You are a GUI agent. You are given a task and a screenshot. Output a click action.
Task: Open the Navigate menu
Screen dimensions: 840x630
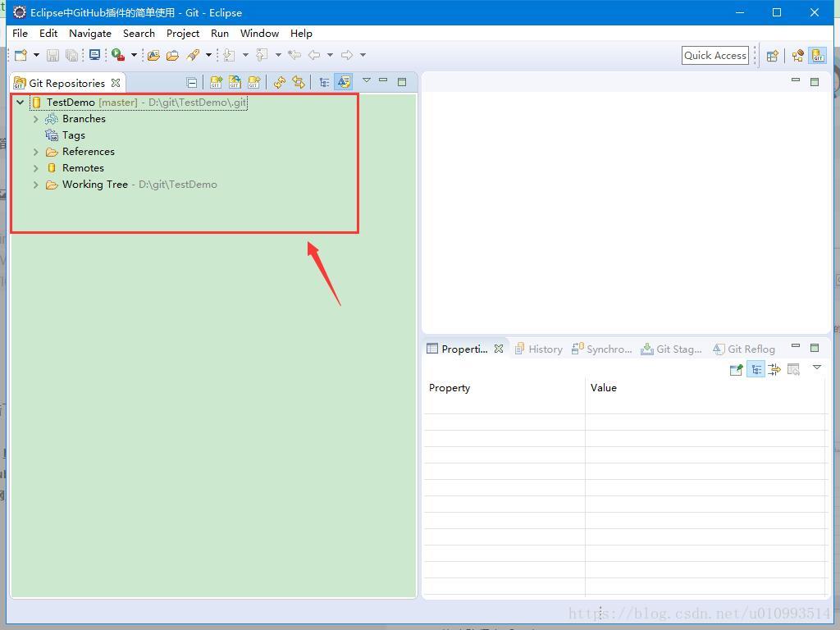click(x=90, y=33)
